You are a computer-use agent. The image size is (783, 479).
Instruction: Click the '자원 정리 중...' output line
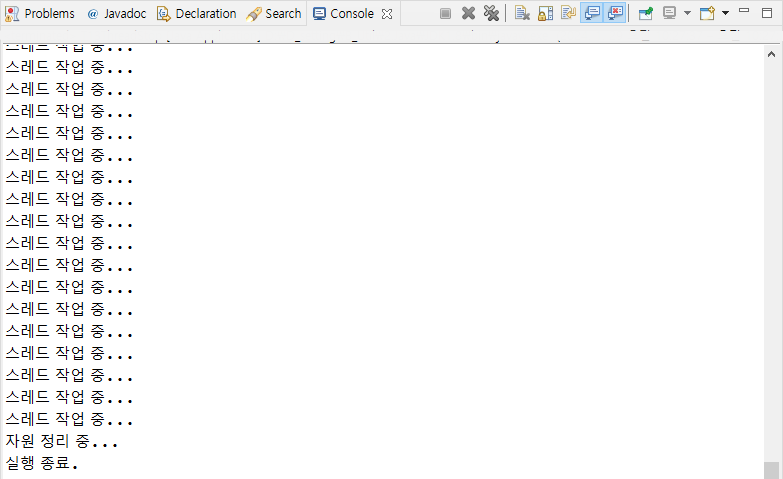(x=62, y=441)
